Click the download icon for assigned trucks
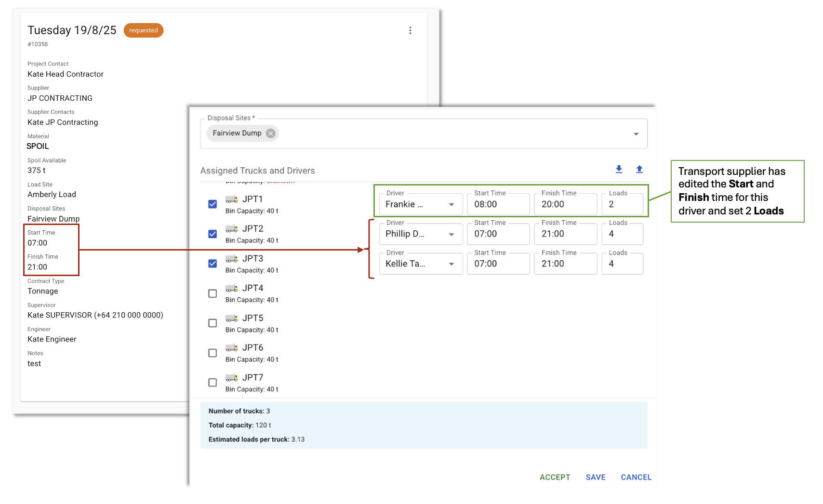The width and height of the screenshot is (823, 504). (x=619, y=169)
